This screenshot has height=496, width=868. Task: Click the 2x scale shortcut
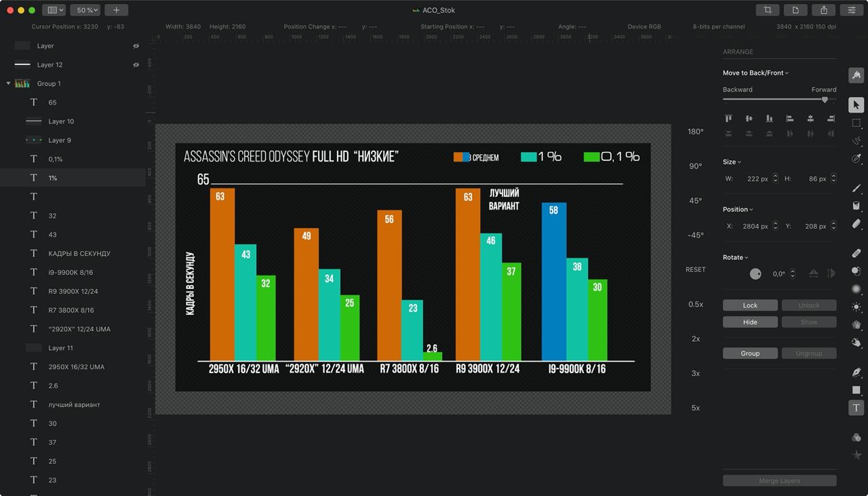pyautogui.click(x=696, y=339)
